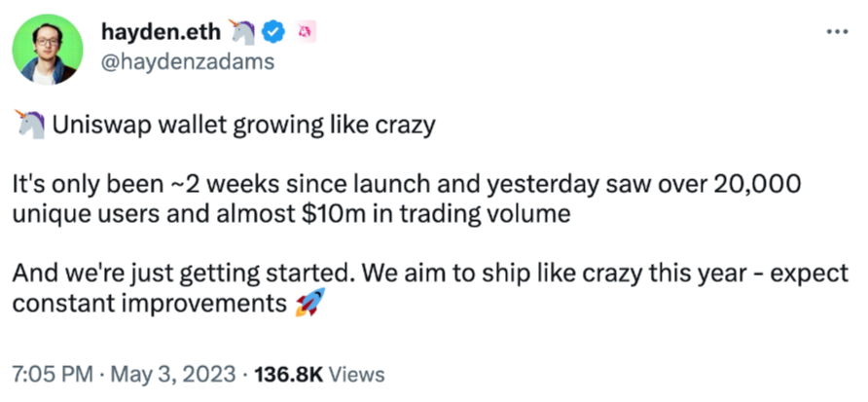Viewport: 868px width, 402px height.
Task: Click the unicorn emoji starting the tweet
Action: coord(29,125)
